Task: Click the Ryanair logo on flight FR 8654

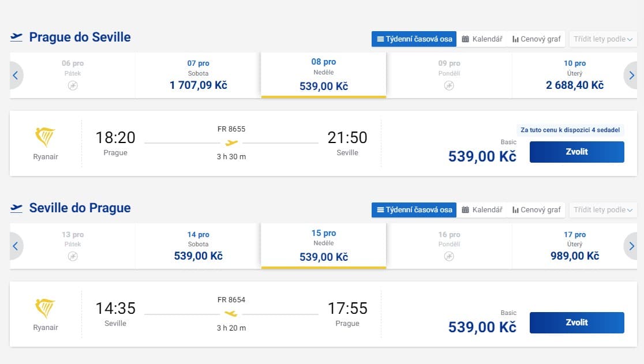Action: 45,308
